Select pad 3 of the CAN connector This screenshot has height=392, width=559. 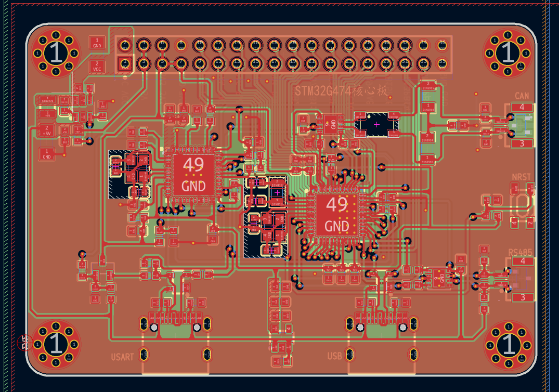[x=522, y=143]
